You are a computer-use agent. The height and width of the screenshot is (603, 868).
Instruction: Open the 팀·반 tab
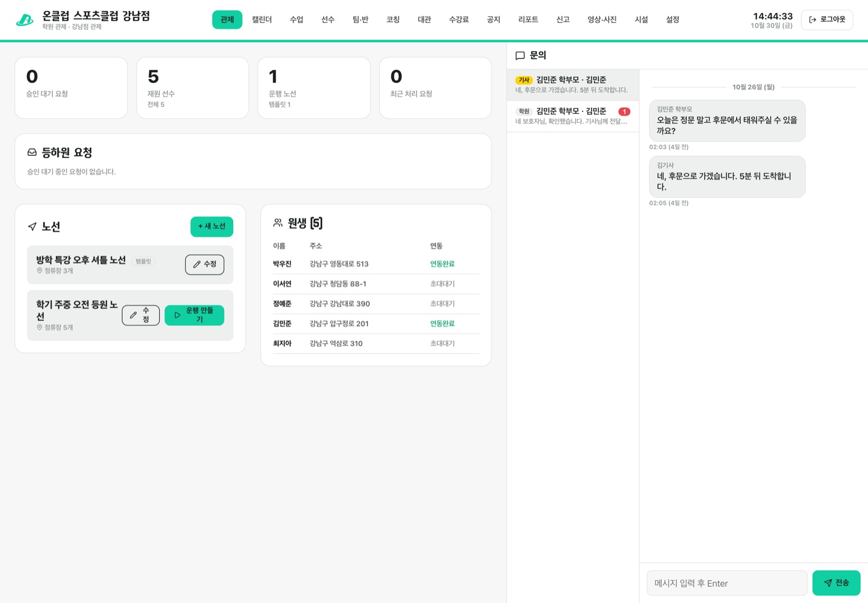tap(360, 20)
